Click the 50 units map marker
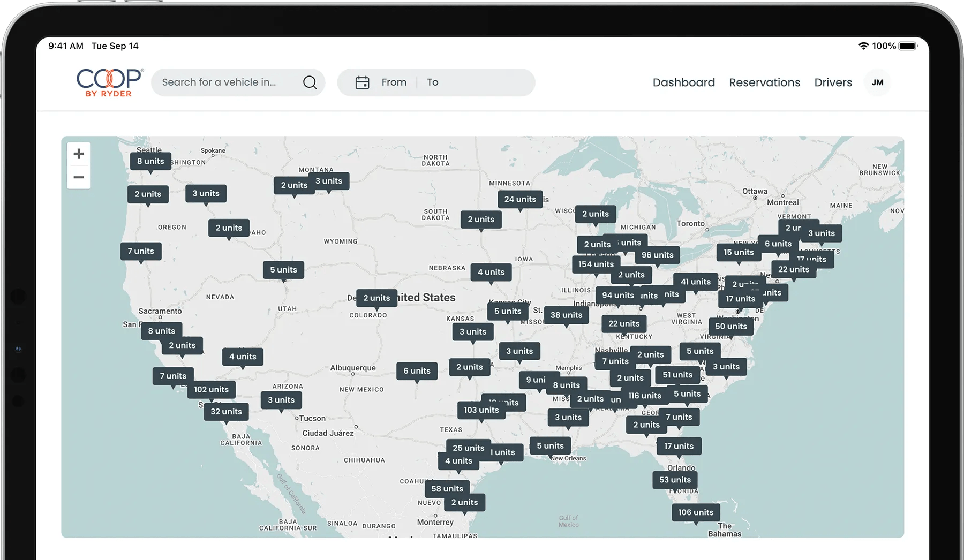The height and width of the screenshot is (560, 964). pos(731,327)
